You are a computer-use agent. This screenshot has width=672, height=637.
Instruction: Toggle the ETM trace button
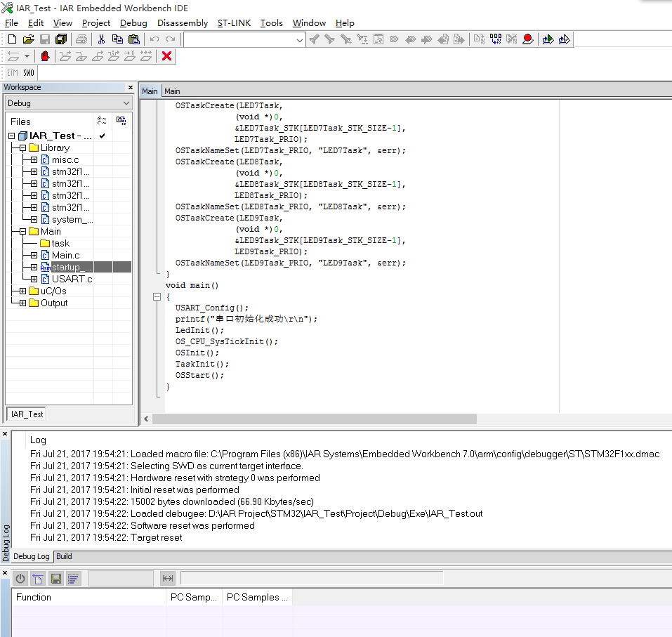(x=13, y=73)
